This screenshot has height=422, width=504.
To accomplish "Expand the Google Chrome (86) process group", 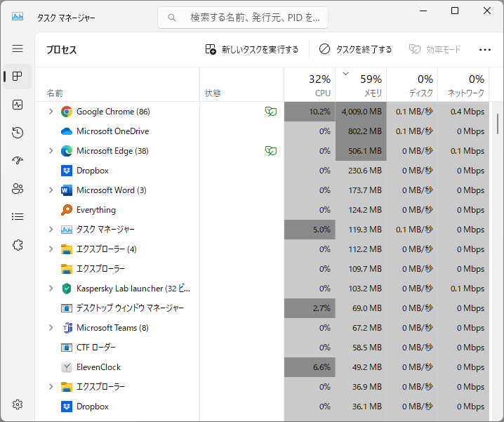I will (51, 112).
